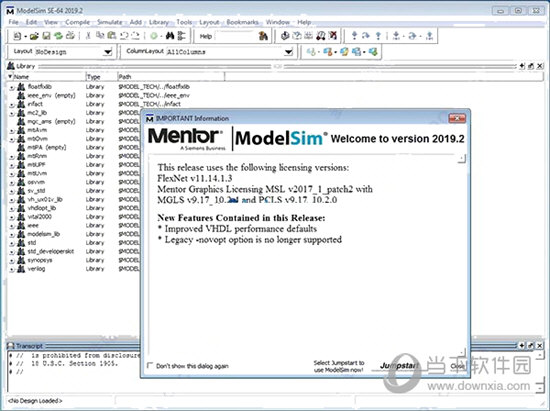Select the std_developerskit library row
This screenshot has height=411, width=550.
pyautogui.click(x=51, y=251)
